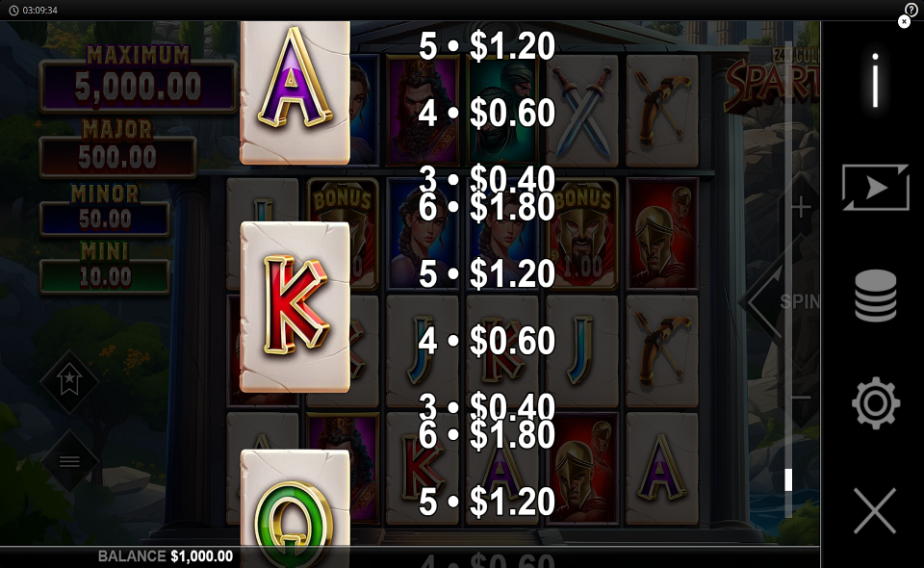
Task: Click the MINI 10.00 jackpot panel
Action: tap(105, 268)
